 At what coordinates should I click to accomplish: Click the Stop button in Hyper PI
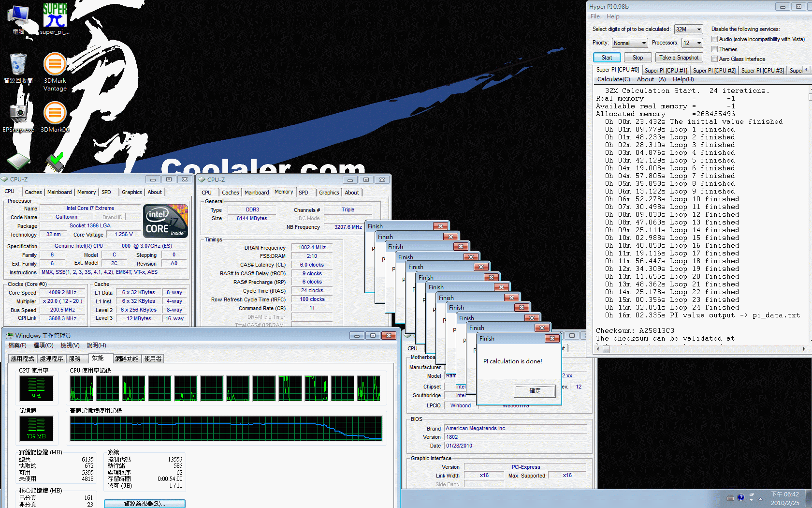[638, 58]
